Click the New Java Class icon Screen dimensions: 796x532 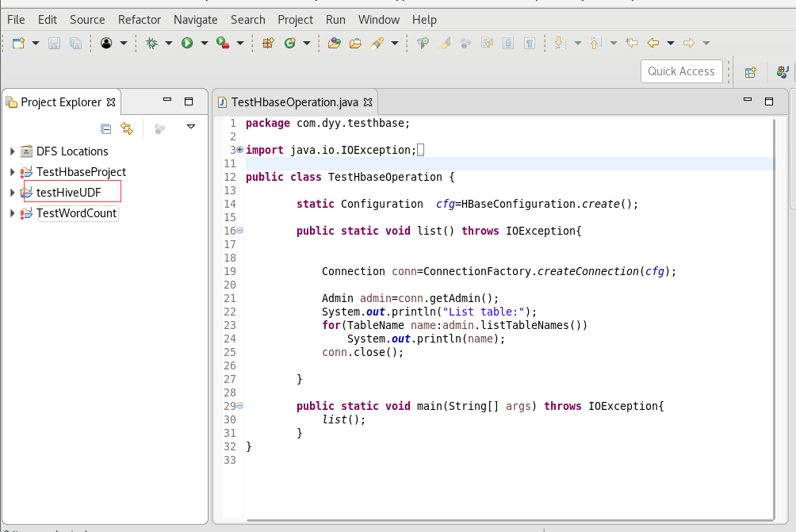[x=289, y=43]
